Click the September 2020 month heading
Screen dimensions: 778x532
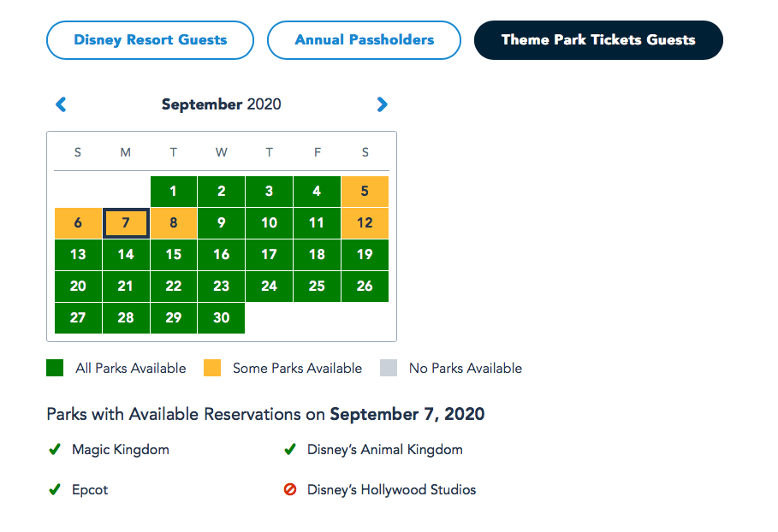click(x=221, y=104)
